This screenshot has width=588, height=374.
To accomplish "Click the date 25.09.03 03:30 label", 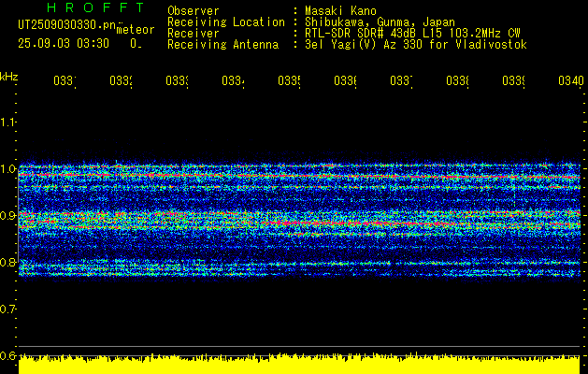I will point(64,44).
